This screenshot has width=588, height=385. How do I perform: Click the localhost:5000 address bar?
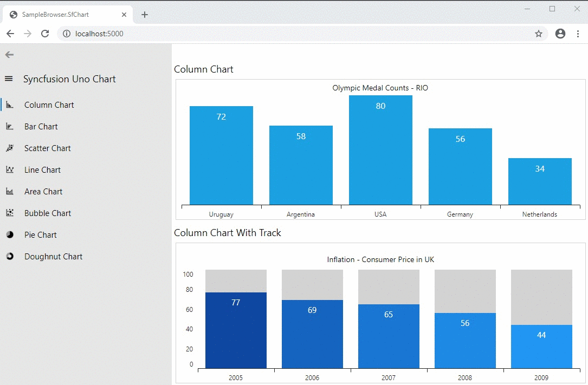click(271, 34)
